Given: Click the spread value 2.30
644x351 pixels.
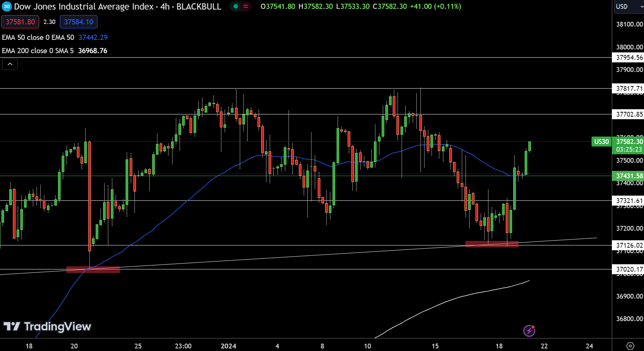Looking at the screenshot, I should pyautogui.click(x=50, y=22).
